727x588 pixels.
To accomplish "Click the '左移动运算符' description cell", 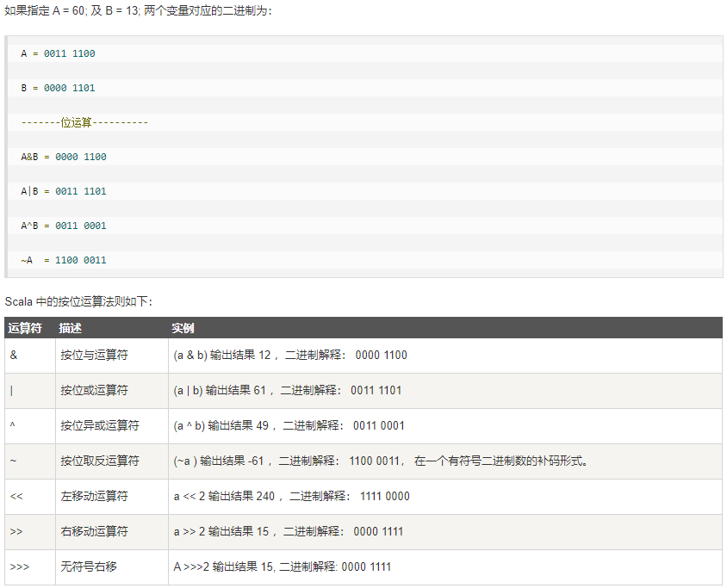I will click(x=94, y=496).
